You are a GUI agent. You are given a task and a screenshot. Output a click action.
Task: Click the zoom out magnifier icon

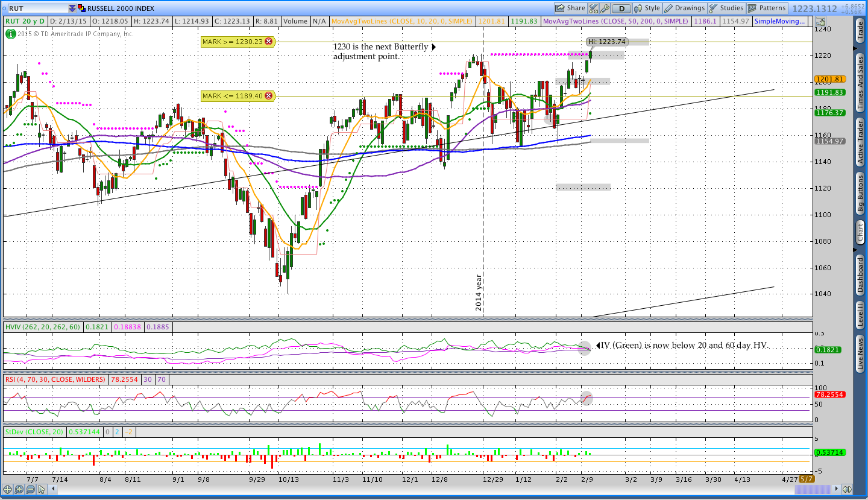click(x=31, y=489)
